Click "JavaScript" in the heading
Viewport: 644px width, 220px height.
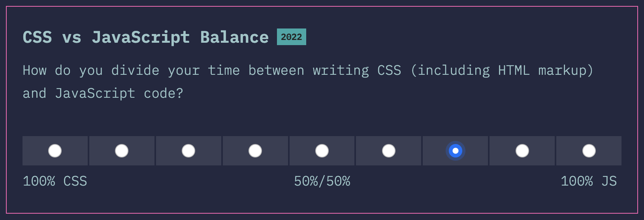click(141, 37)
